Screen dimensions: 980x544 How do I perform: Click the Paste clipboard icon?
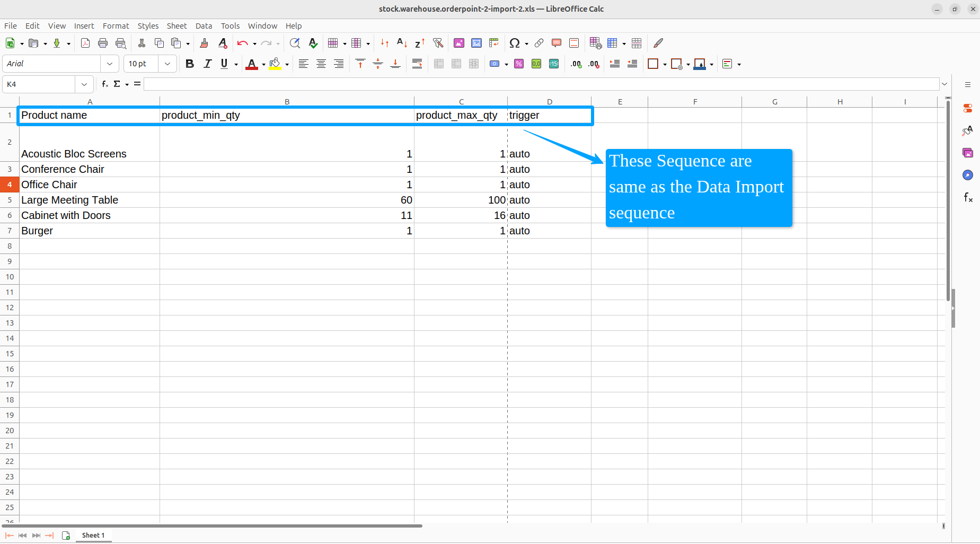pos(176,43)
